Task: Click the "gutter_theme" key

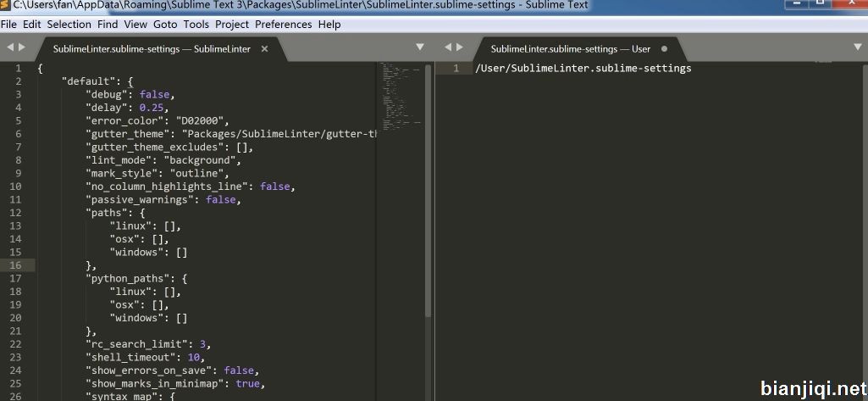Action: 128,134
